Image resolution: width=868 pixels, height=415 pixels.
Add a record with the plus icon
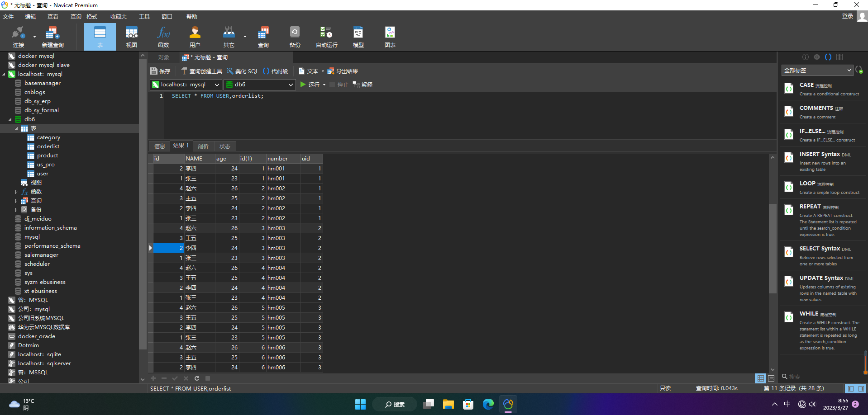pos(153,378)
